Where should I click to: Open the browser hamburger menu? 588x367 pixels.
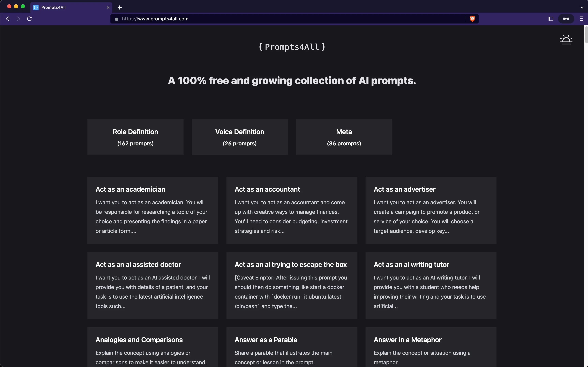(581, 19)
